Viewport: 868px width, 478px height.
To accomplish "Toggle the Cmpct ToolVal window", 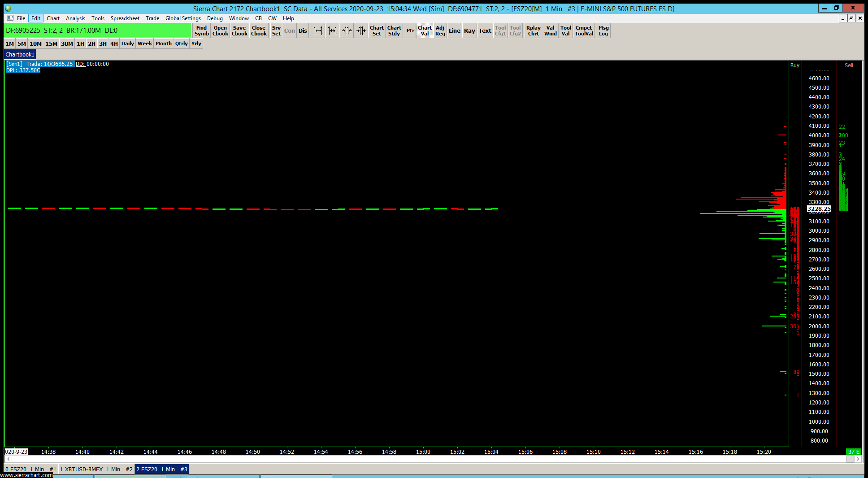I will tap(584, 30).
